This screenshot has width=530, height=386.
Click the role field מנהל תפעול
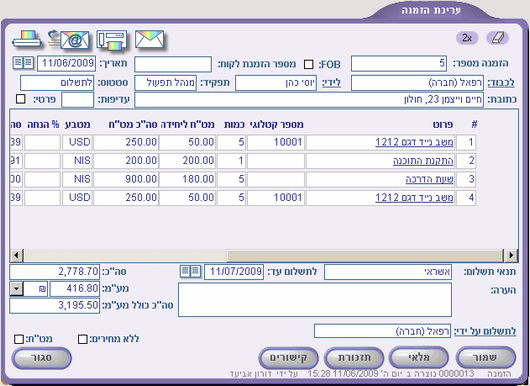(x=165, y=83)
